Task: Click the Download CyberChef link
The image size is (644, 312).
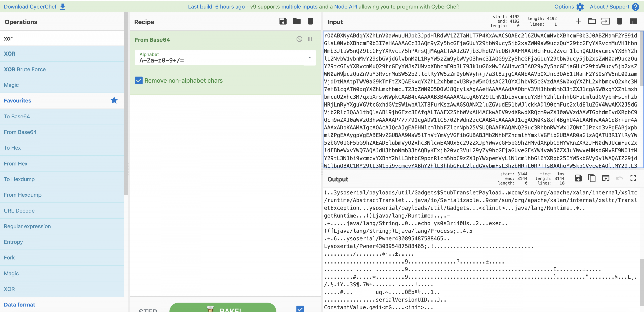Action: (30, 7)
